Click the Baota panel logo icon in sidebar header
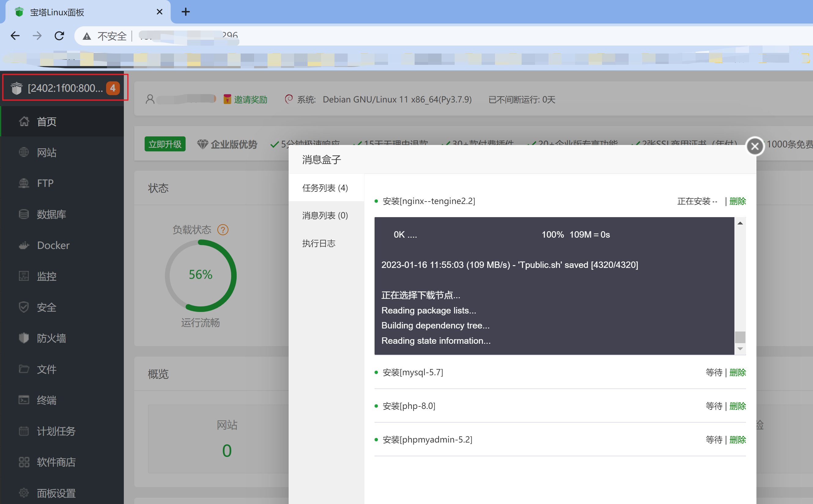This screenshot has height=504, width=813. 16,88
